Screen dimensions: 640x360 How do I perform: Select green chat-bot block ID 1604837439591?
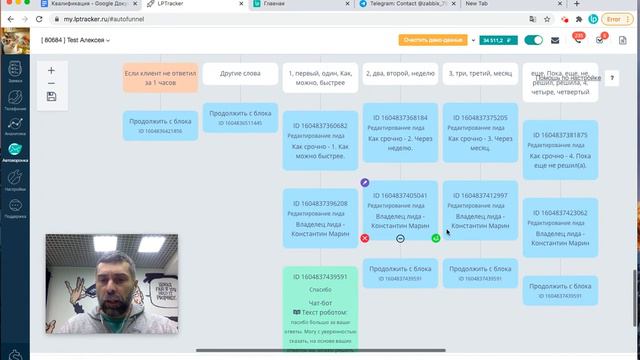(x=320, y=308)
